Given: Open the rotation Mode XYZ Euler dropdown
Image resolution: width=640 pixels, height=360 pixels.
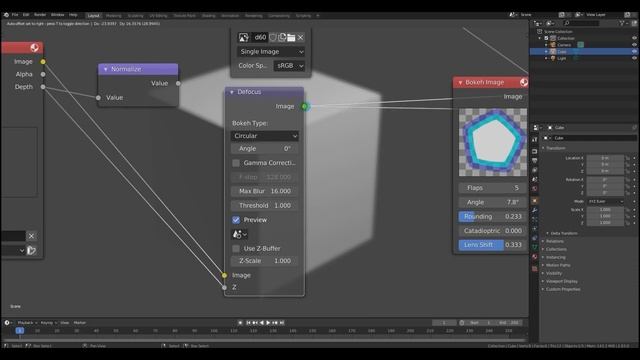Looking at the screenshot, I should click(605, 202).
